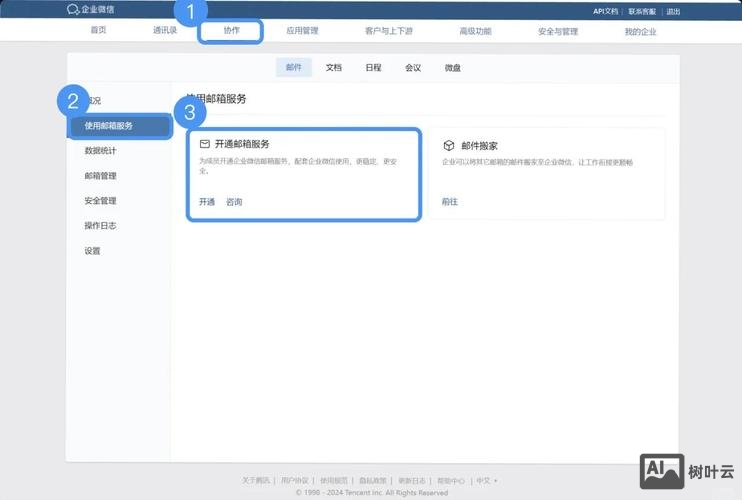Click the 开通邮箱服务 card title
The width and height of the screenshot is (742, 500).
point(242,144)
